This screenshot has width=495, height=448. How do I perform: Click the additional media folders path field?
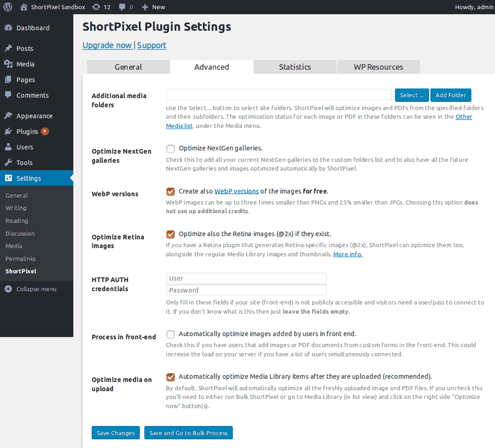coord(279,94)
